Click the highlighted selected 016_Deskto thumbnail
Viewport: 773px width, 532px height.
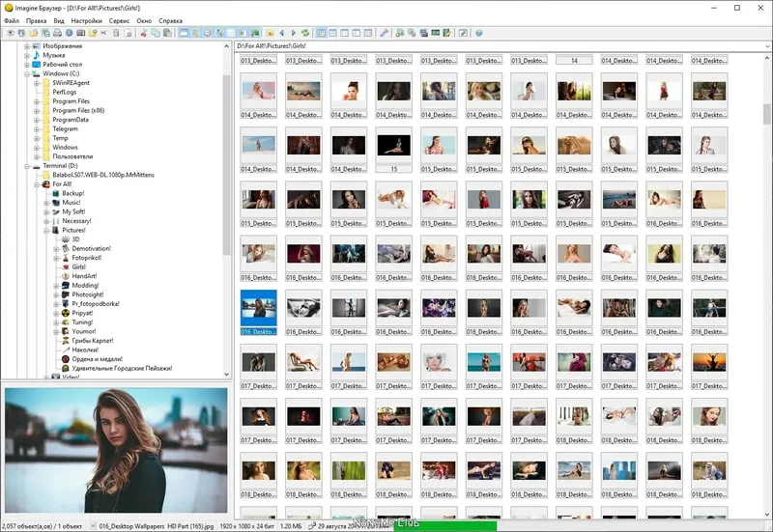click(258, 313)
